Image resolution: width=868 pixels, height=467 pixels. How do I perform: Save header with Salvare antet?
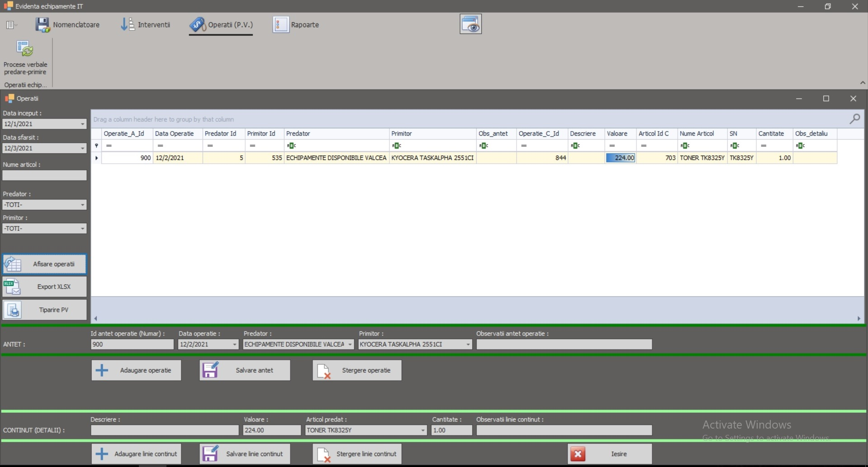pos(245,370)
